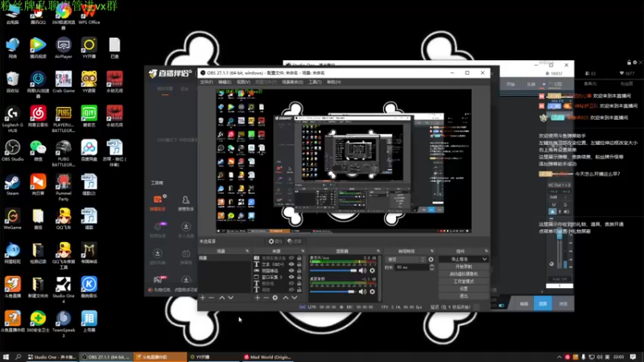
Task: Open WPS Office desktop shortcut
Action: [89, 14]
